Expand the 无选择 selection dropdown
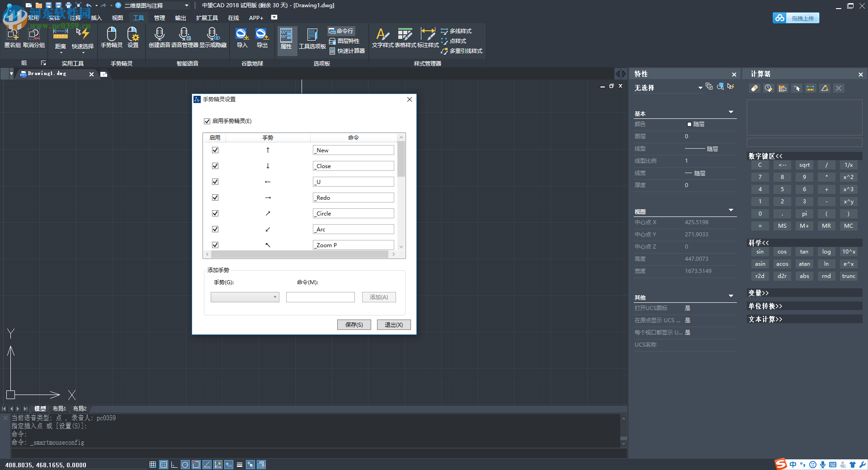The height and width of the screenshot is (470, 868). [x=700, y=88]
